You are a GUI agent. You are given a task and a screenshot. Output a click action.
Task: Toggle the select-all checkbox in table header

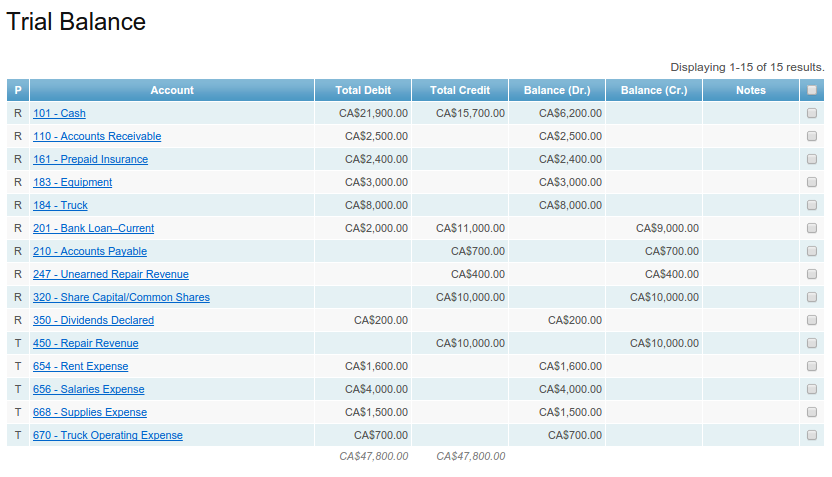pyautogui.click(x=811, y=90)
